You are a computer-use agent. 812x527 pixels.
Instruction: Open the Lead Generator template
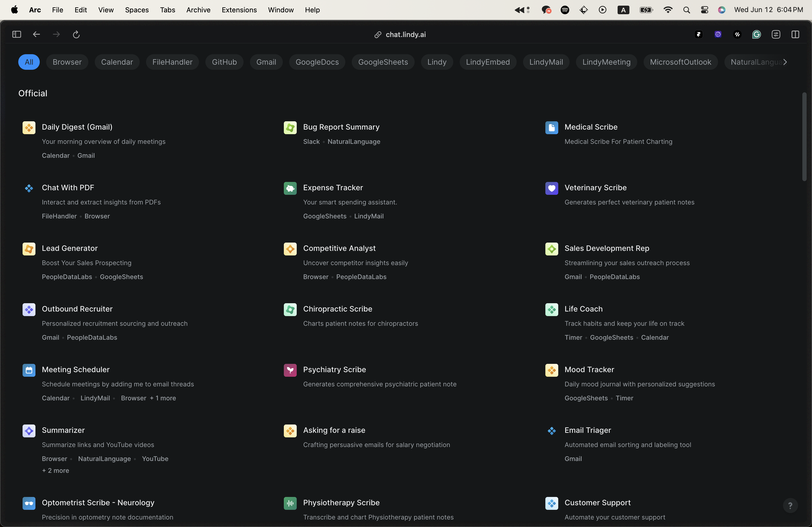coord(70,248)
